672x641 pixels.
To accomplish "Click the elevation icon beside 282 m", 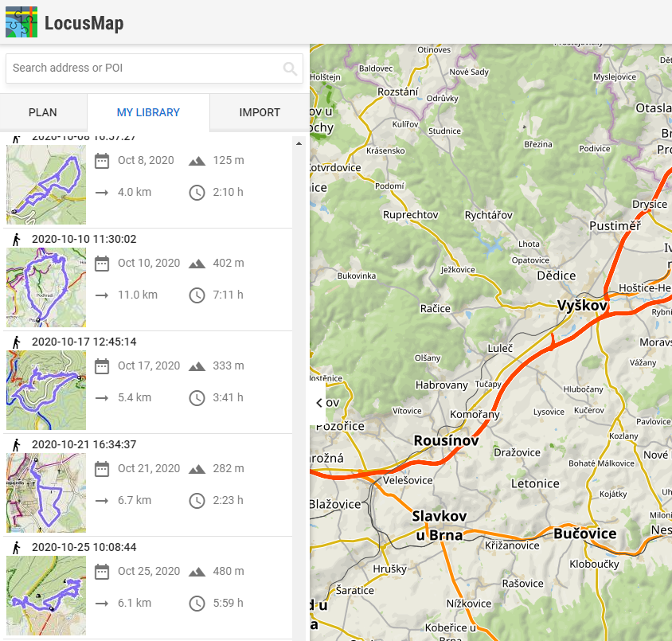I will pos(197,469).
